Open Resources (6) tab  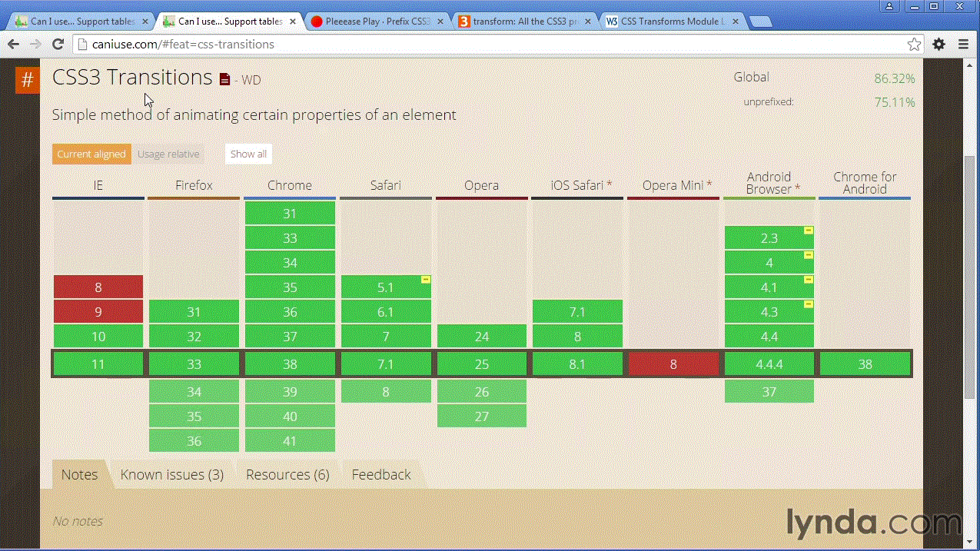point(287,474)
